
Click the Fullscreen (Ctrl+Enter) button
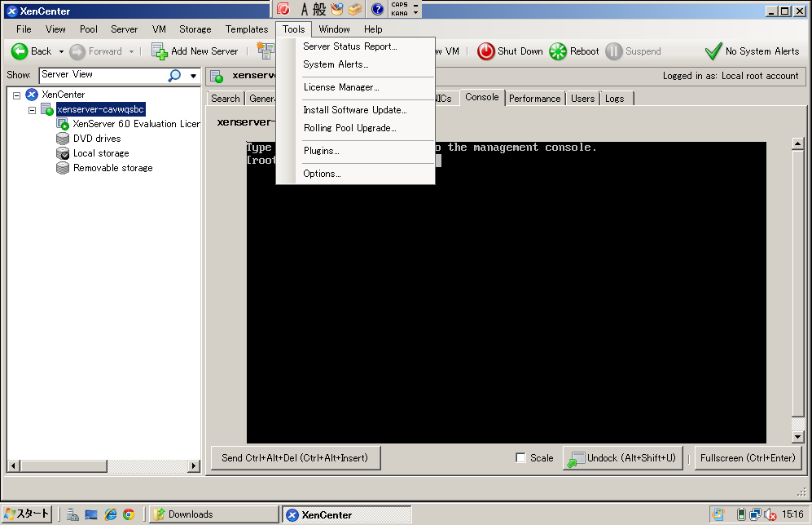click(x=748, y=458)
